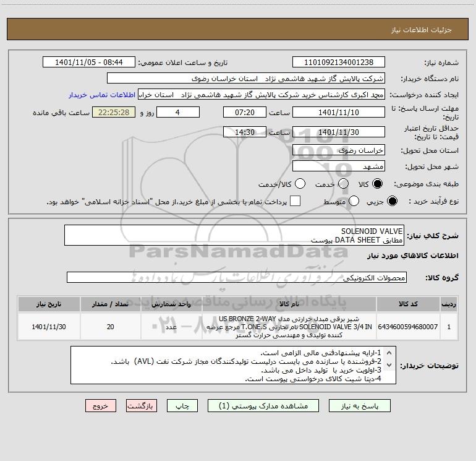
Task: Click the بازگشت back button
Action: point(142,406)
